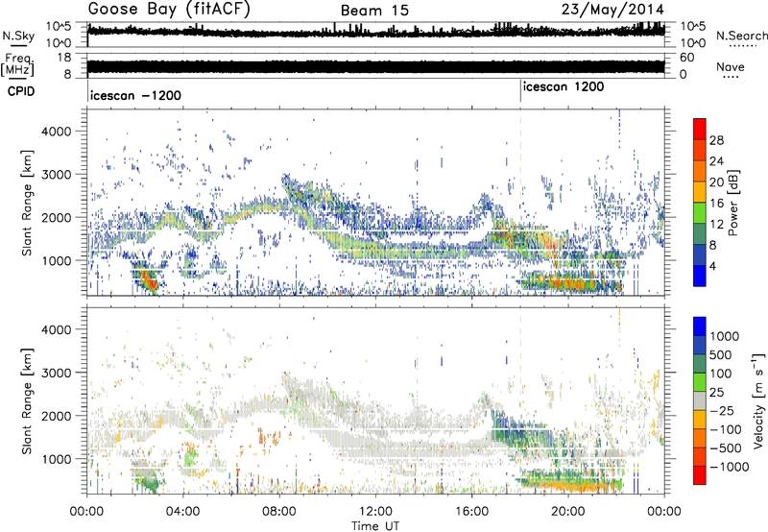Click the 08:00 time axis label
The width and height of the screenshot is (768, 532).
pyautogui.click(x=279, y=512)
